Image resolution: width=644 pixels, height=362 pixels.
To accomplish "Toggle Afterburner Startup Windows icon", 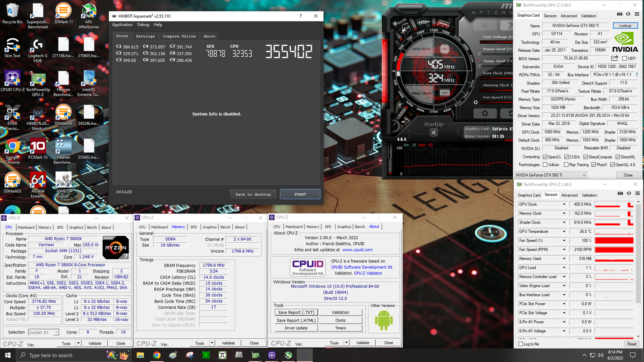I will 433,132.
